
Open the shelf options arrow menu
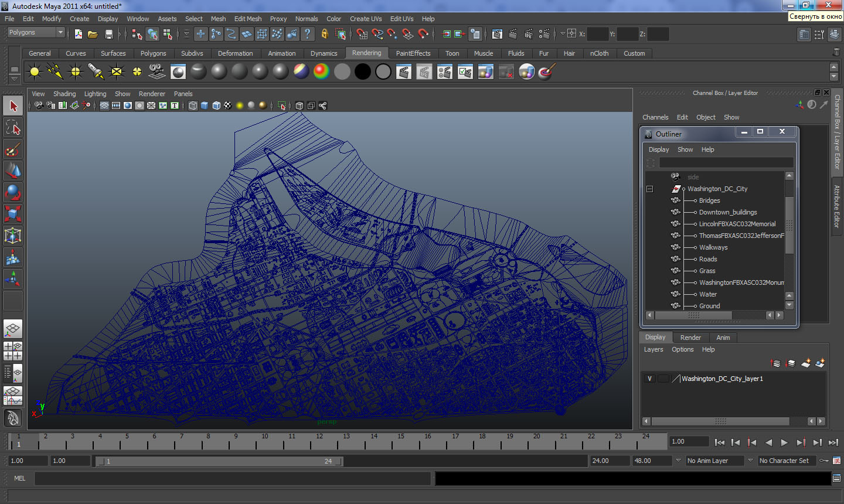click(14, 80)
